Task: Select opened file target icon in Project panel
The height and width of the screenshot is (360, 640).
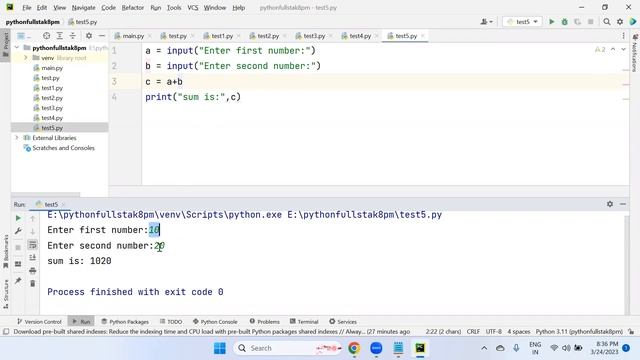Action: coord(47,36)
